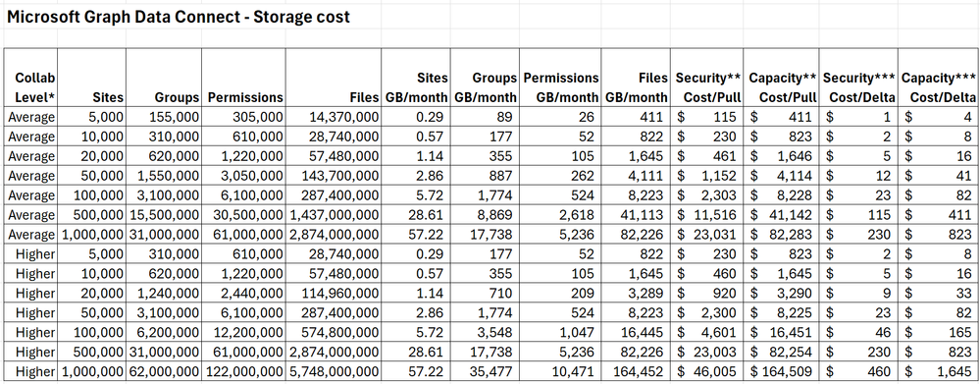Click Files GB/month cell 16,445
The image size is (980, 384).
point(637,333)
